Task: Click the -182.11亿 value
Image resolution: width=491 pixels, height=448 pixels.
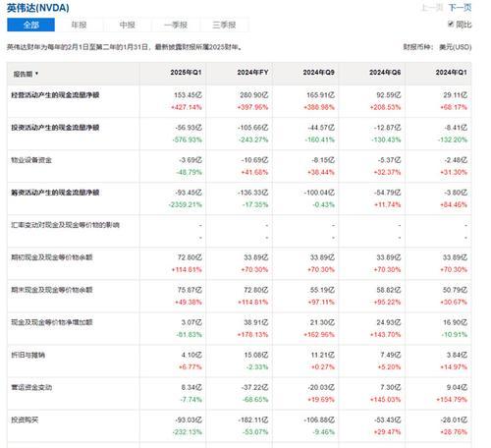Action: coord(253,420)
